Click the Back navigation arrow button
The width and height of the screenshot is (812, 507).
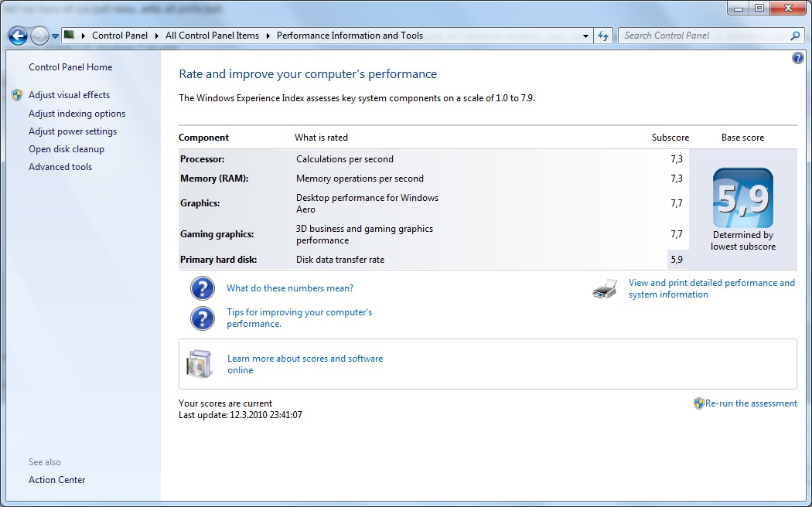(x=18, y=36)
